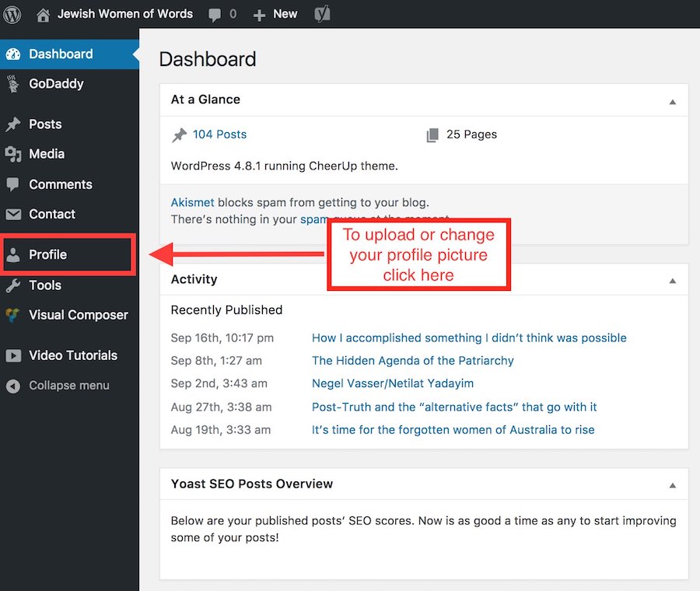Open 'The Hidden Agenda of the Patriarchy' post
The height and width of the screenshot is (591, 700).
[x=412, y=361]
